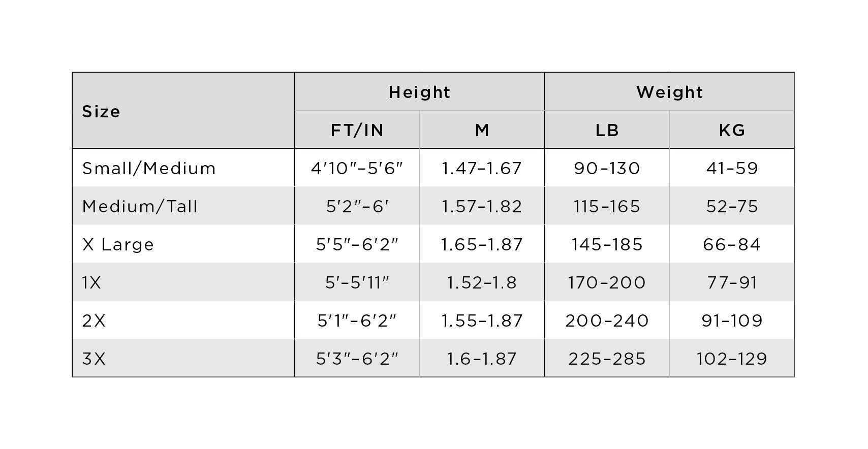Click the 77-91 kilograms cell
The height and width of the screenshot is (449, 868).
tap(732, 282)
